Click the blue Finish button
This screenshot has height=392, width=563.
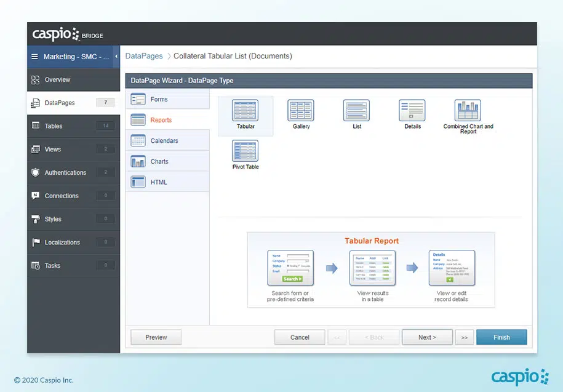501,337
